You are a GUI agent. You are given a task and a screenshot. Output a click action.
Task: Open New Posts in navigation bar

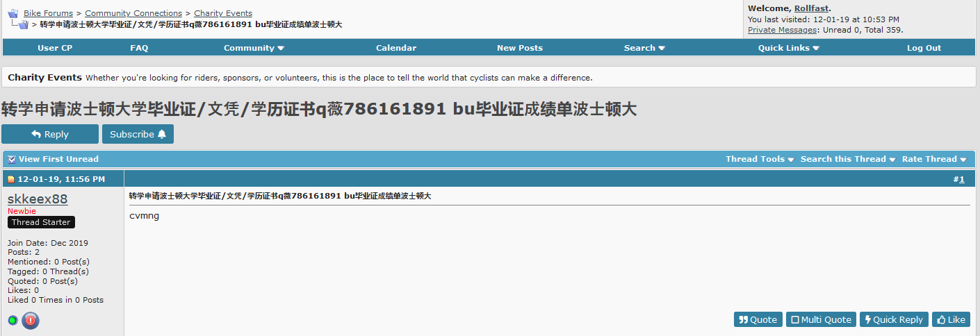click(x=520, y=48)
